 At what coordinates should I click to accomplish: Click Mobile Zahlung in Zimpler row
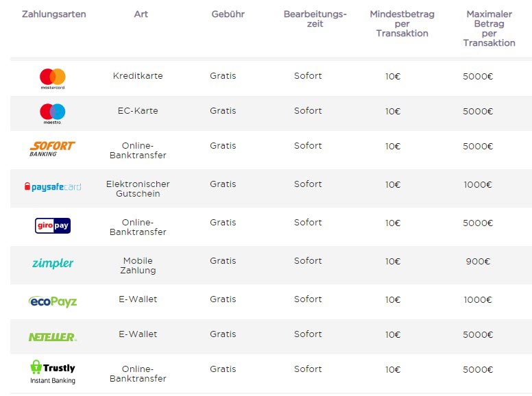click(x=138, y=266)
